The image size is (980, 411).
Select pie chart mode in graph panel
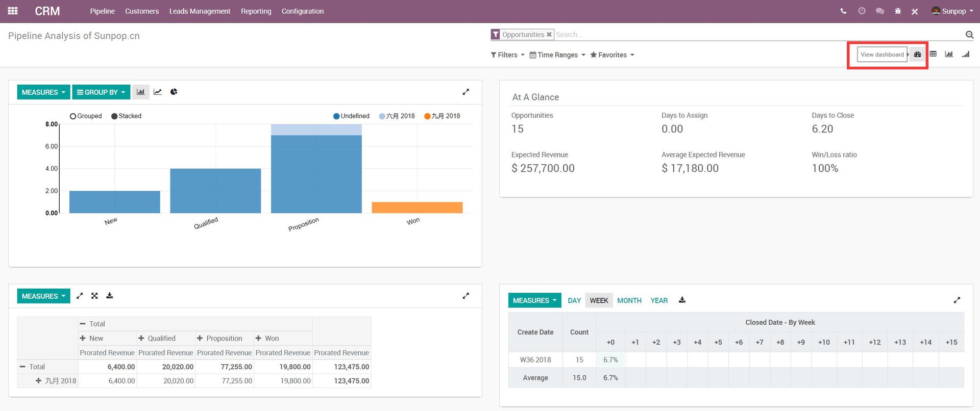174,92
